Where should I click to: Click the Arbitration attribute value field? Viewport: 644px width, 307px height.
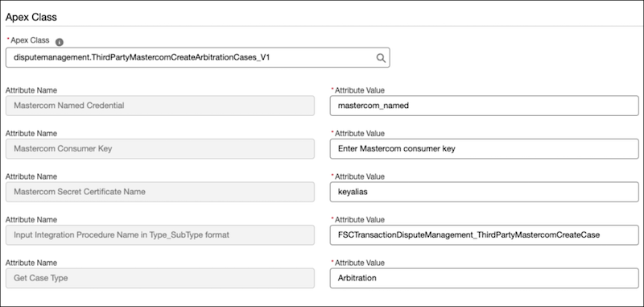tap(485, 278)
